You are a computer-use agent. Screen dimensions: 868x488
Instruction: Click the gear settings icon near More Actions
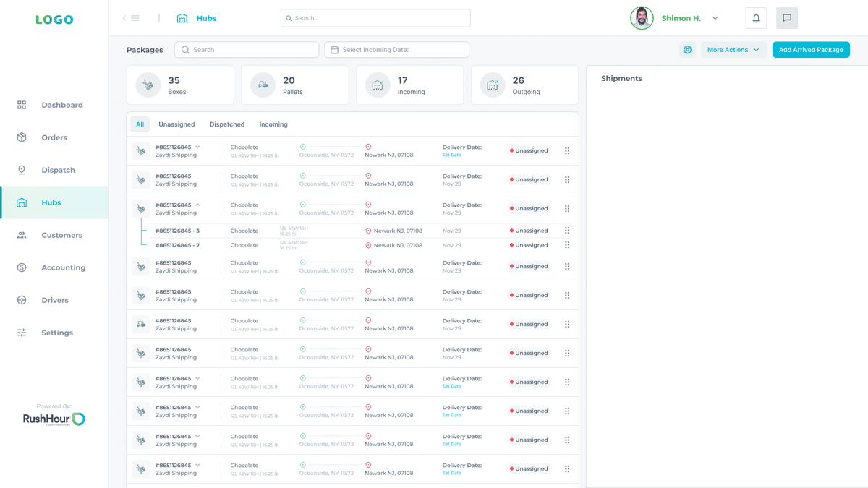coord(687,50)
